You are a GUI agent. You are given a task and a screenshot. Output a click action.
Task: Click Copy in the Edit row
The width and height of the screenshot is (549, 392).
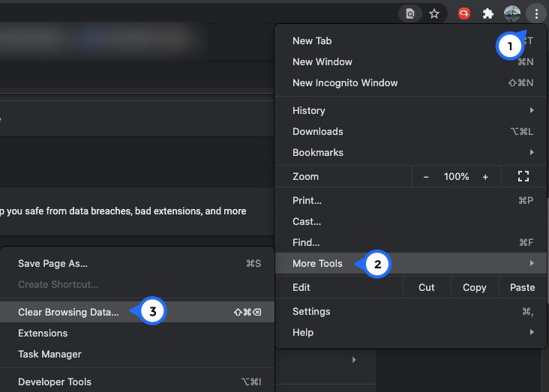[x=474, y=287]
